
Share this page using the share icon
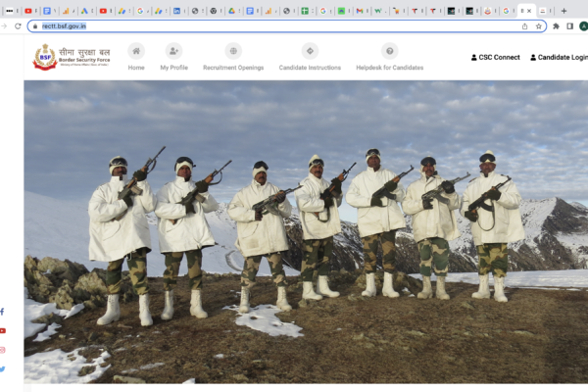coord(524,26)
